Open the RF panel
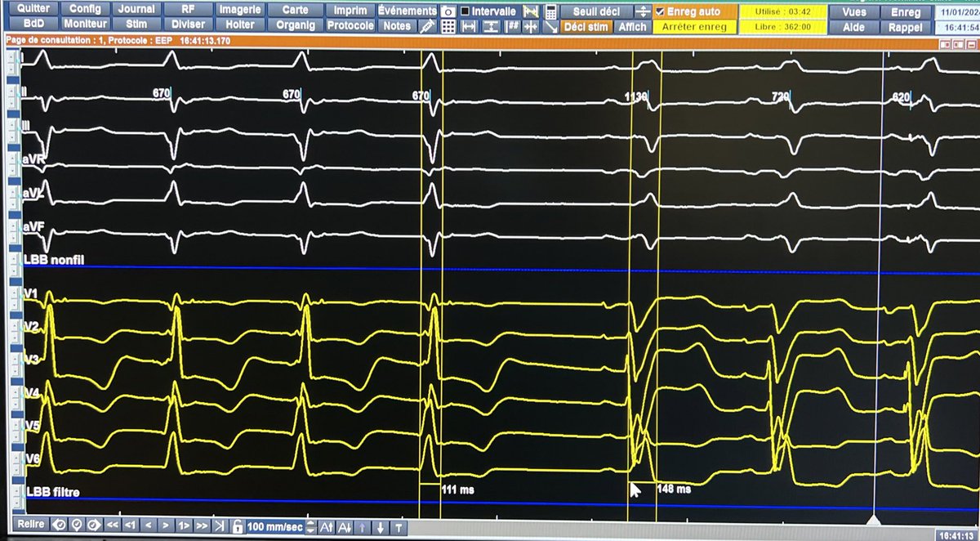The width and height of the screenshot is (980, 541). 188,9
